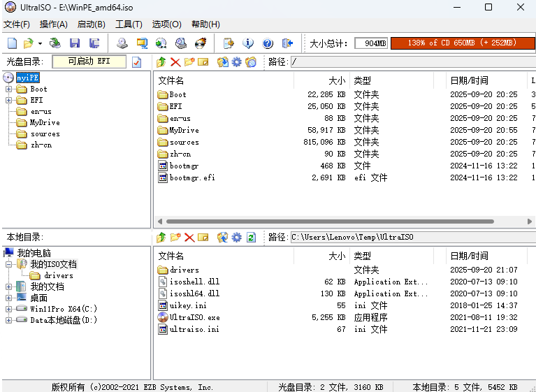This screenshot has width=536, height=392.
Task: Select the MyDrive folder in the tree
Action: tap(45, 123)
